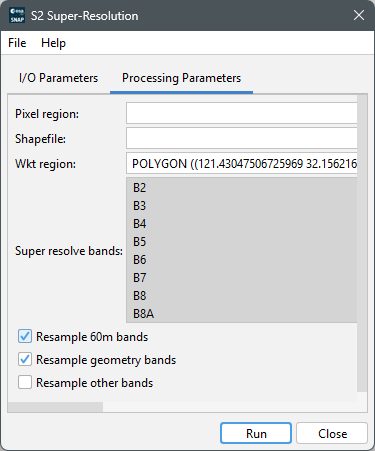Open the Help menu
This screenshot has width=375, height=451.
click(53, 43)
